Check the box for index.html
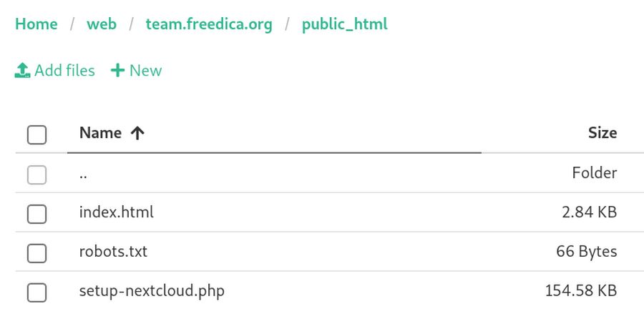 (36, 213)
